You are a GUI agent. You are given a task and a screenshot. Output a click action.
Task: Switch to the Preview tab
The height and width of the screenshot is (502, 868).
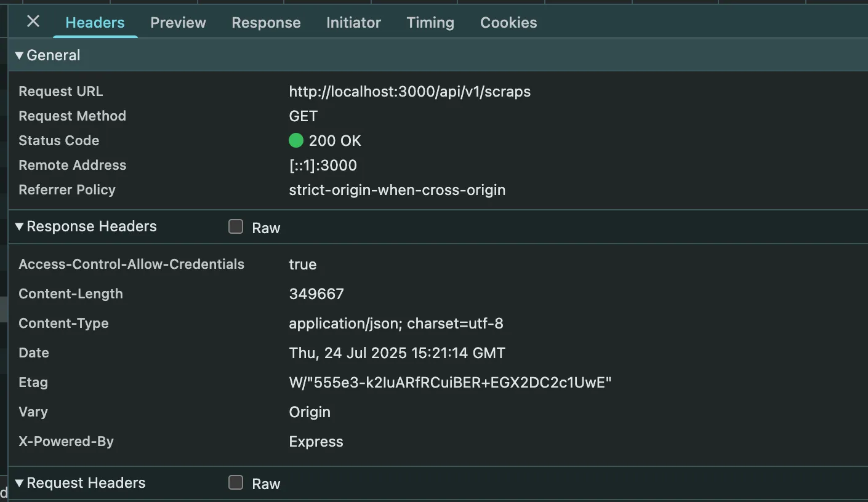178,23
